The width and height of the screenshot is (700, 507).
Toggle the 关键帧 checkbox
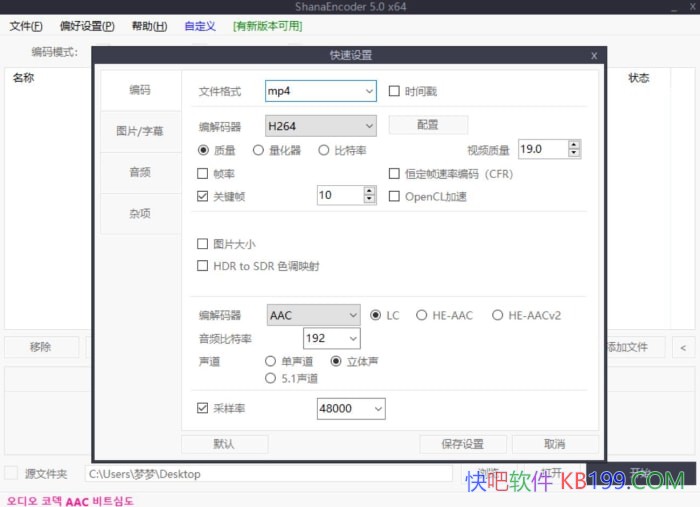tap(204, 197)
